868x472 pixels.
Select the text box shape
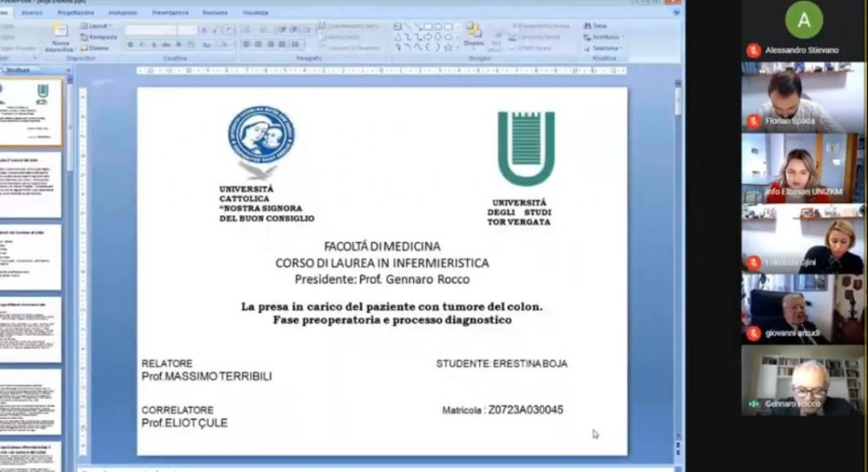tap(398, 26)
